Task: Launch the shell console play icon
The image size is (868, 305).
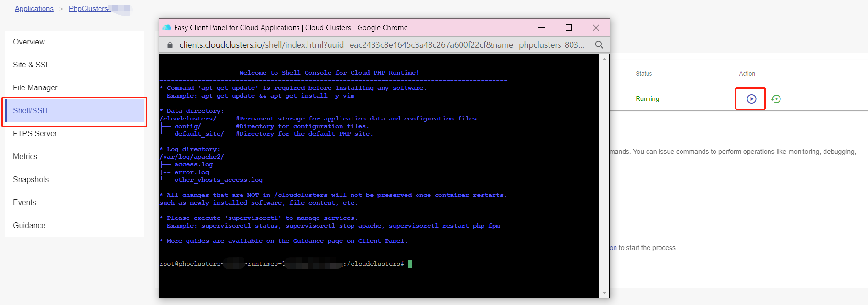Action: pos(751,99)
